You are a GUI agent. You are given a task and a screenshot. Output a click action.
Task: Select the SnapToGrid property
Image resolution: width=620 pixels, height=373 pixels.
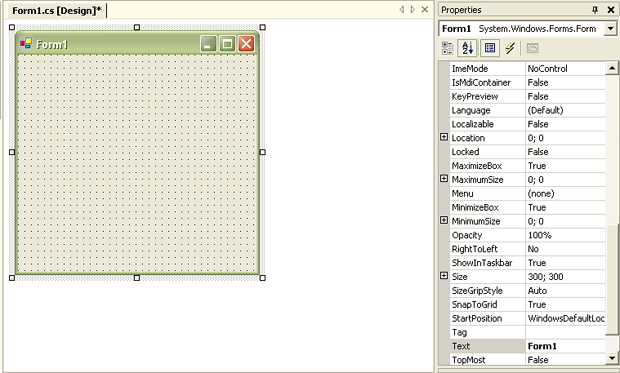pyautogui.click(x=474, y=305)
